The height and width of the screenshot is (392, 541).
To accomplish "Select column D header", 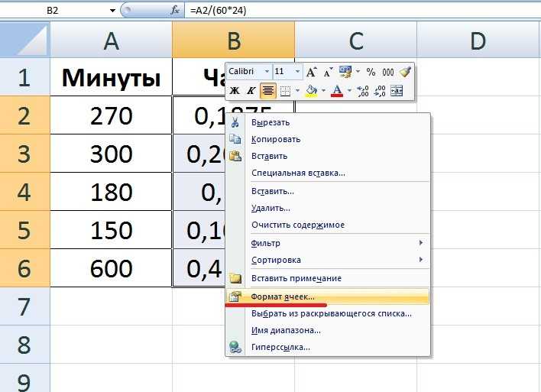I will point(478,40).
